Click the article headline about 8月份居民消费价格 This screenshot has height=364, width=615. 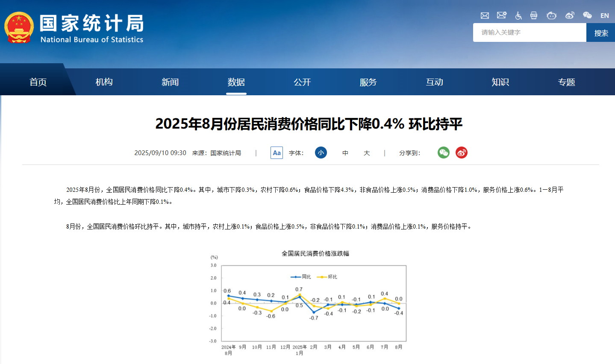pos(309,124)
